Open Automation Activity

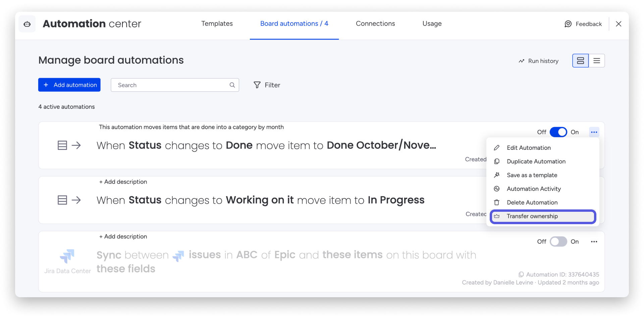(543, 189)
